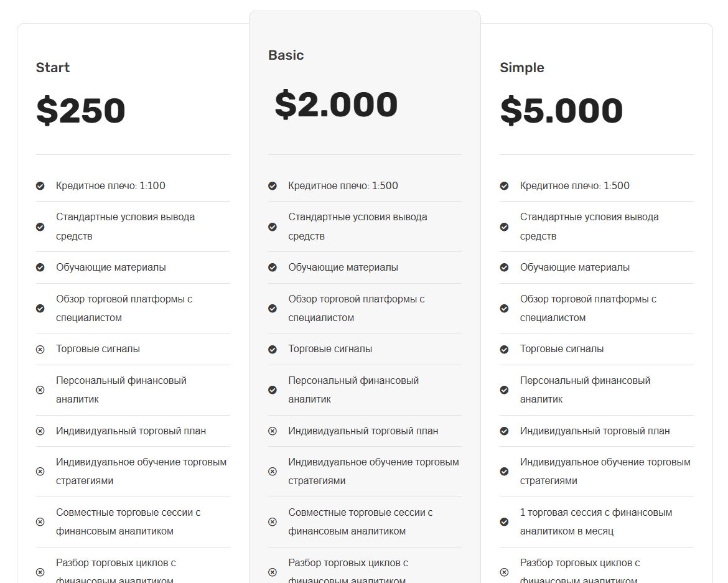Screen dimensions: 728x583
Task: Click the cross icon next to Start plan's Индивидуальное обучение
Action: [x=40, y=472]
